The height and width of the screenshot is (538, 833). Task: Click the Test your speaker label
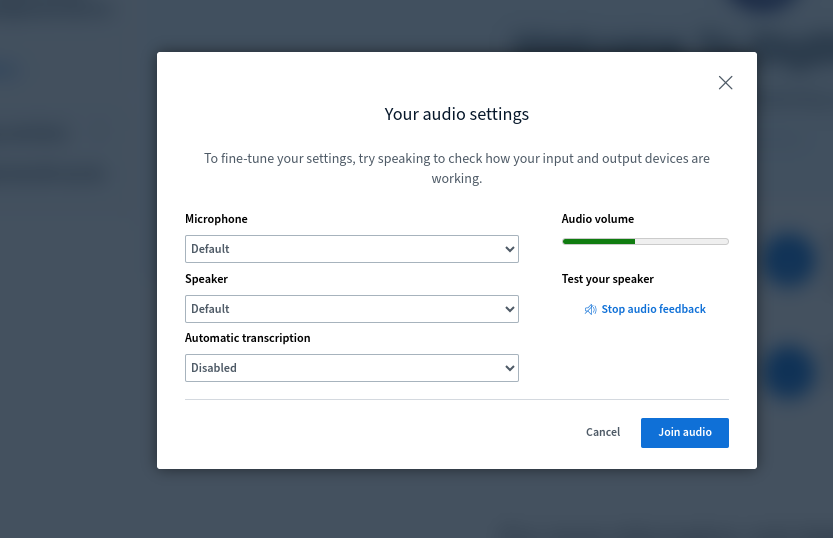coord(607,279)
